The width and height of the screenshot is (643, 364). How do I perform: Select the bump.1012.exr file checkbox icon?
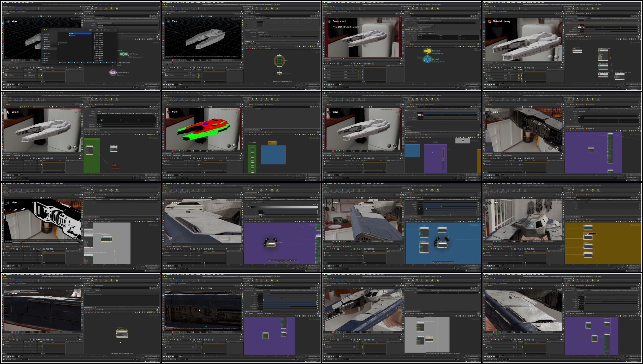click(x=94, y=42)
